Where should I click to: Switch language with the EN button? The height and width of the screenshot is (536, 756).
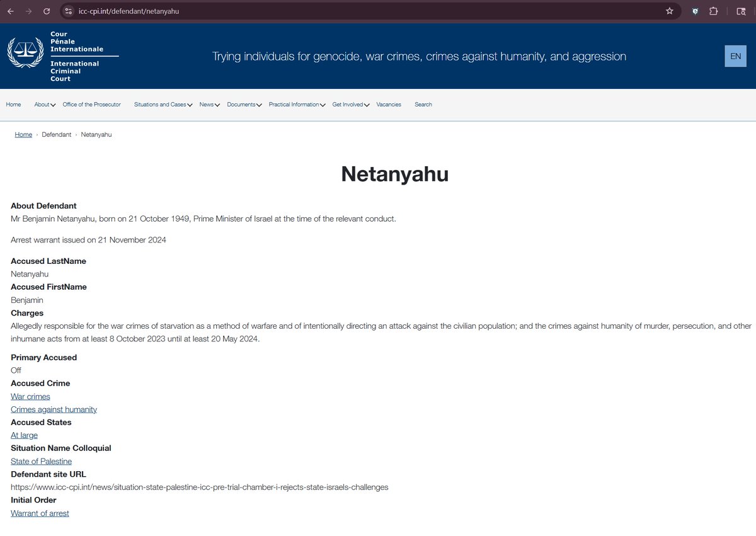pos(735,56)
